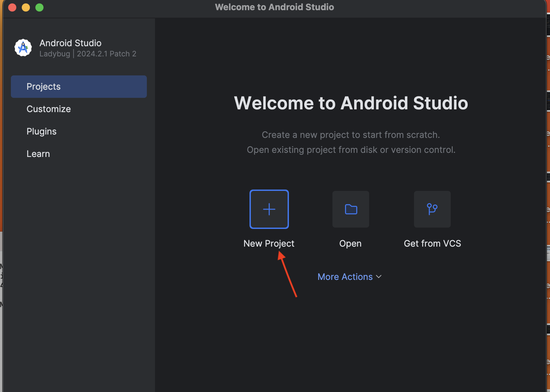Screen dimensions: 550x392
Task: Click the Open folder icon
Action: pyautogui.click(x=351, y=209)
